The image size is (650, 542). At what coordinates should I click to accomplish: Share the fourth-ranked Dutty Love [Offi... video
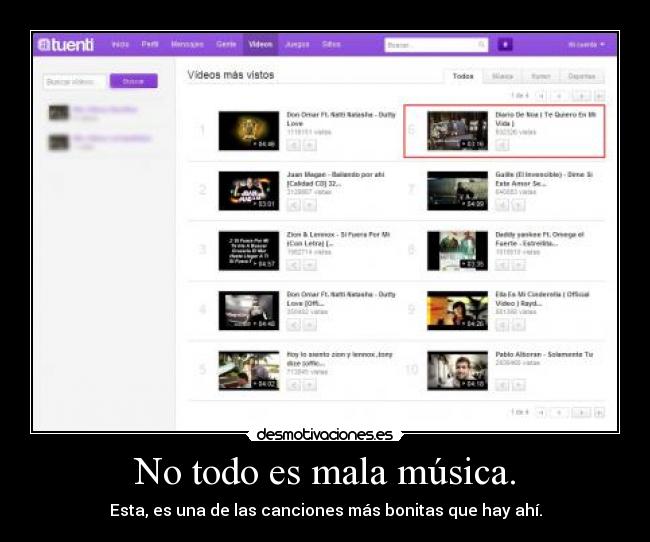pyautogui.click(x=293, y=325)
